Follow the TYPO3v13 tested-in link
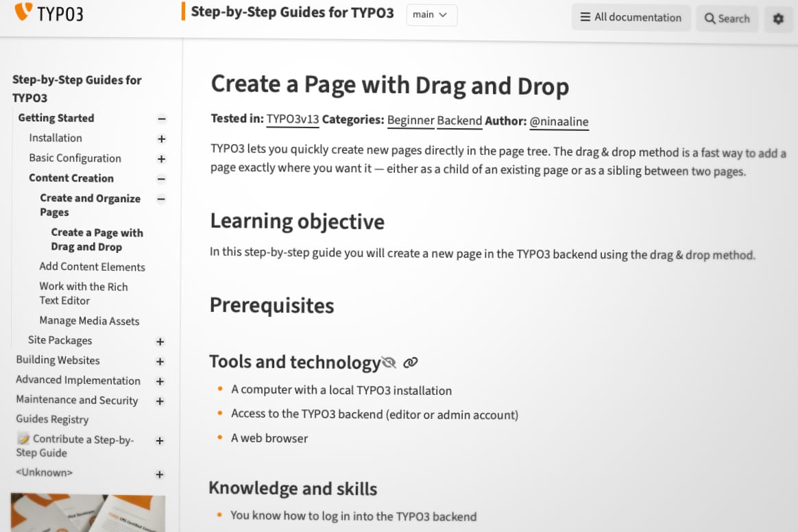This screenshot has height=532, width=798. (x=293, y=119)
